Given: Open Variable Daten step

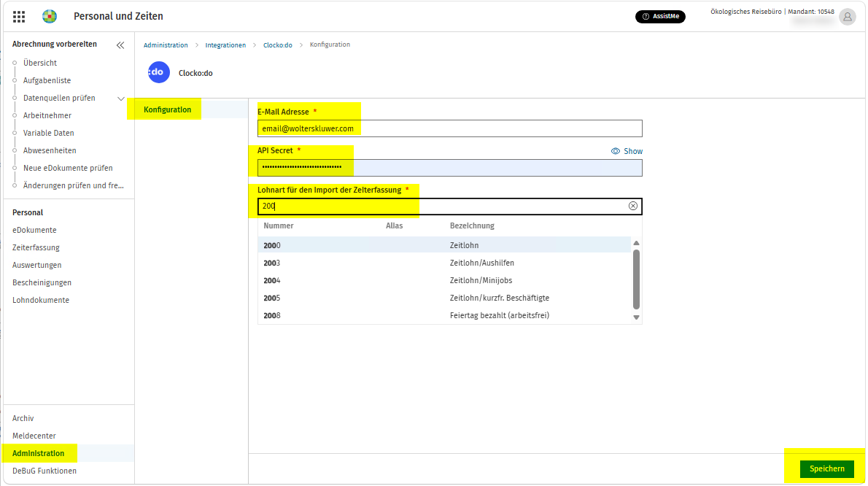Looking at the screenshot, I should pos(49,134).
